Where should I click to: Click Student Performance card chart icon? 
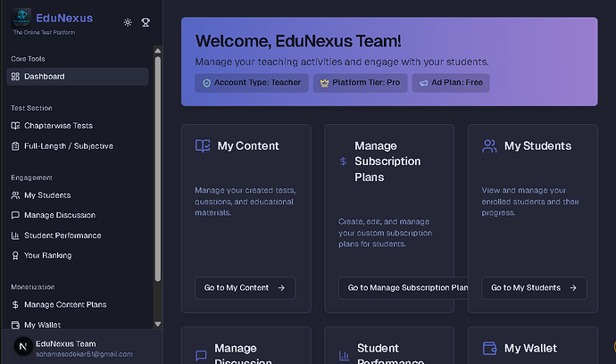pyautogui.click(x=344, y=355)
